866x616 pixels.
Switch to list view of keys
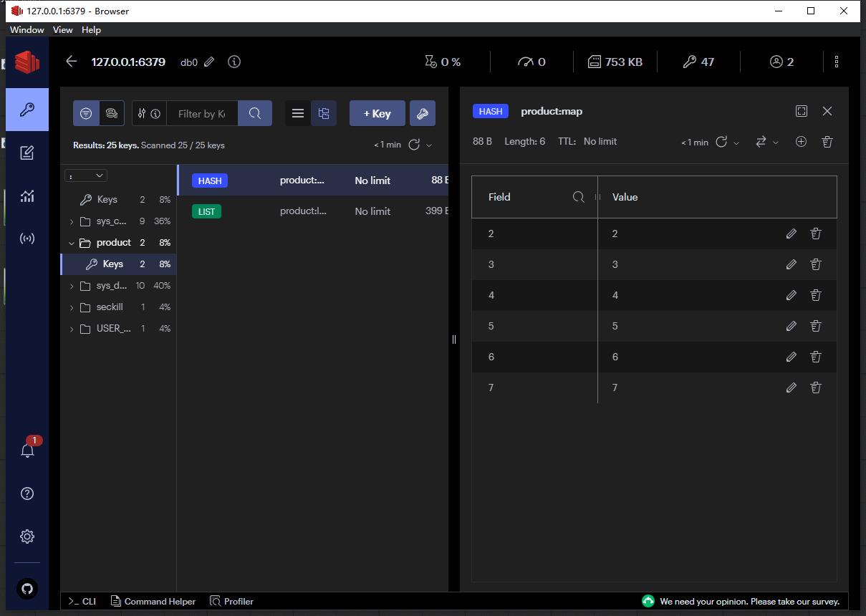(298, 113)
